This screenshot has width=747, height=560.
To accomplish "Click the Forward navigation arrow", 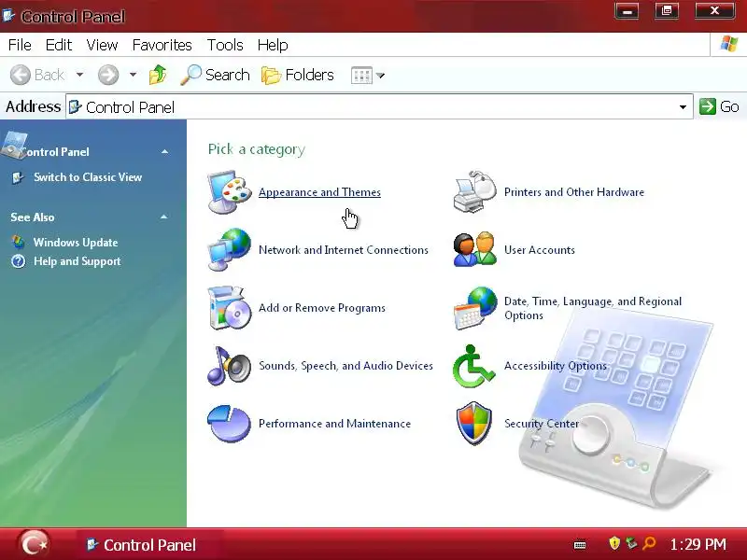I will [108, 75].
